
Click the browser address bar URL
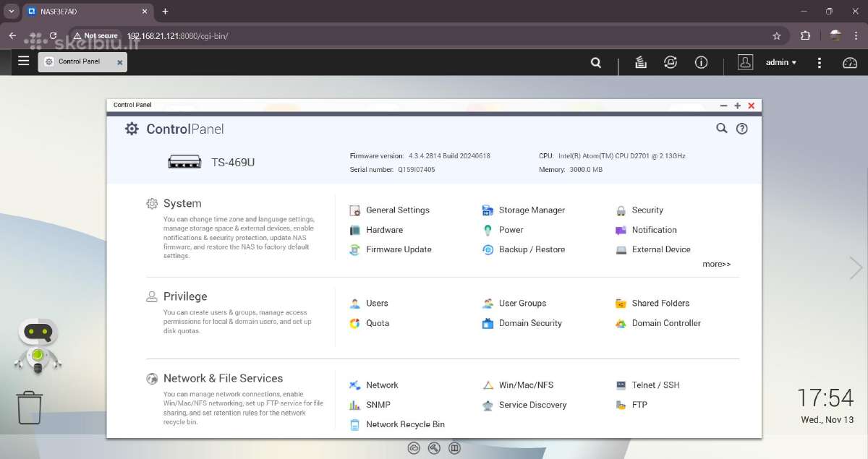(x=177, y=35)
